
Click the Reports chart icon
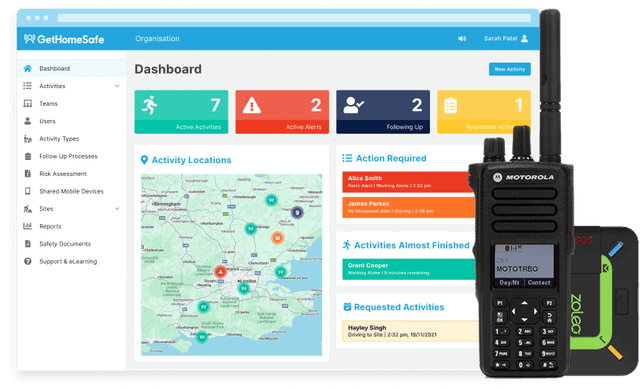coord(27,226)
